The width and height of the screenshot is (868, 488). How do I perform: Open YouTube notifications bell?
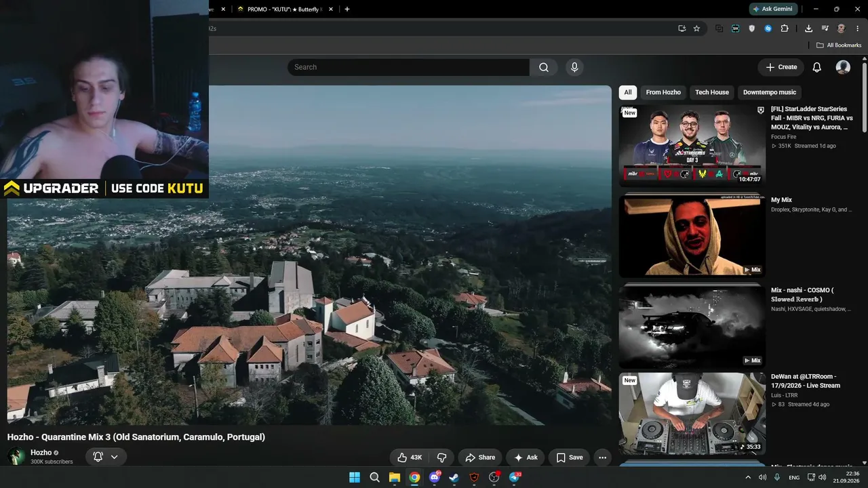pyautogui.click(x=817, y=67)
